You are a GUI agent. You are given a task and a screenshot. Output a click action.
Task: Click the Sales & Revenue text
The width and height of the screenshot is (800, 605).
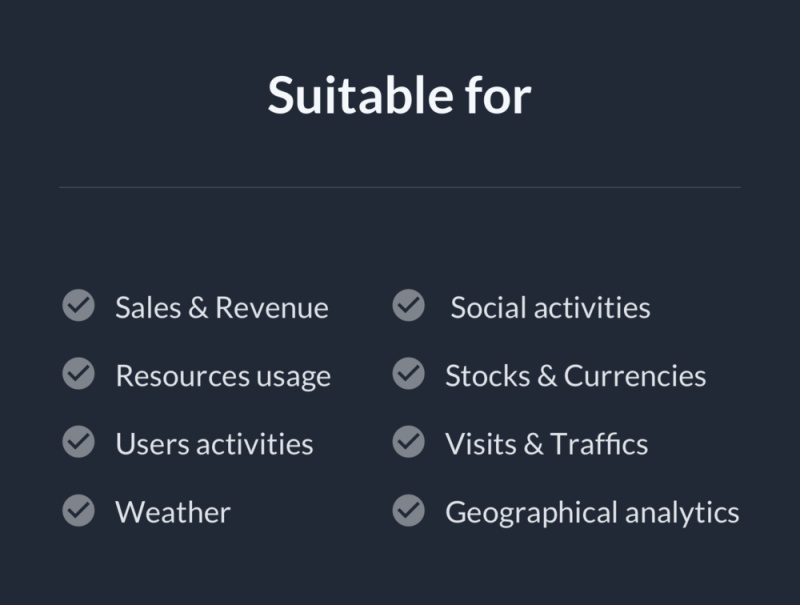221,307
